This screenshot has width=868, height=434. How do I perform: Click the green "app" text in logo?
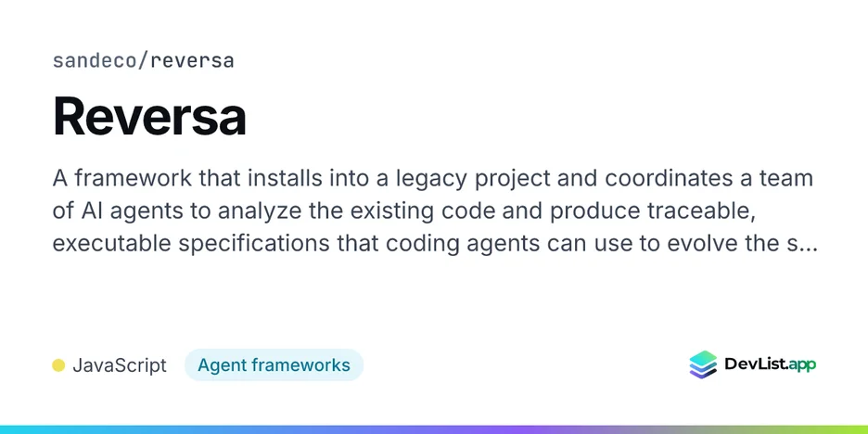click(x=801, y=365)
